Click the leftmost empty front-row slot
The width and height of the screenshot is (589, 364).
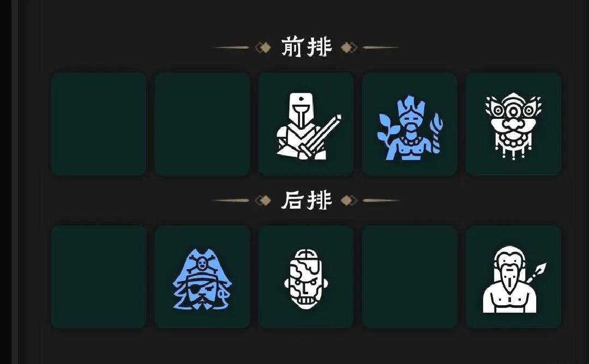(x=98, y=124)
